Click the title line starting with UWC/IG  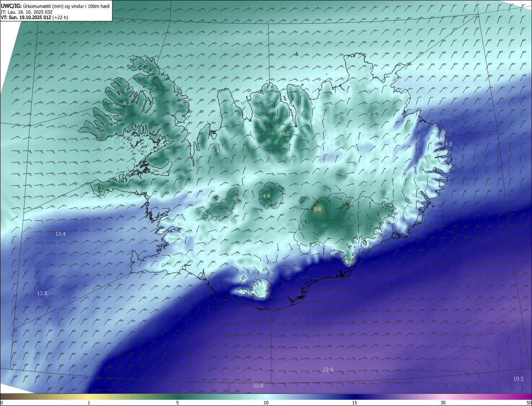56,6
